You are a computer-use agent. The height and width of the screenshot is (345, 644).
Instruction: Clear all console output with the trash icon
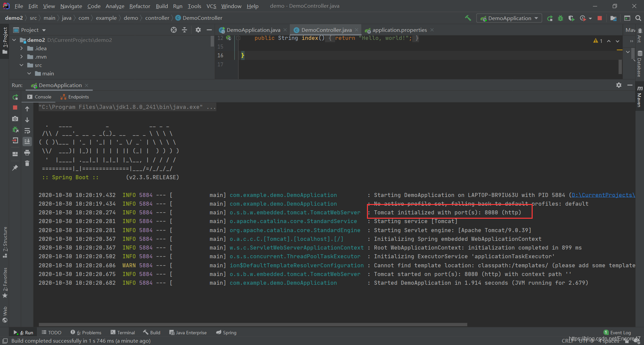click(27, 163)
